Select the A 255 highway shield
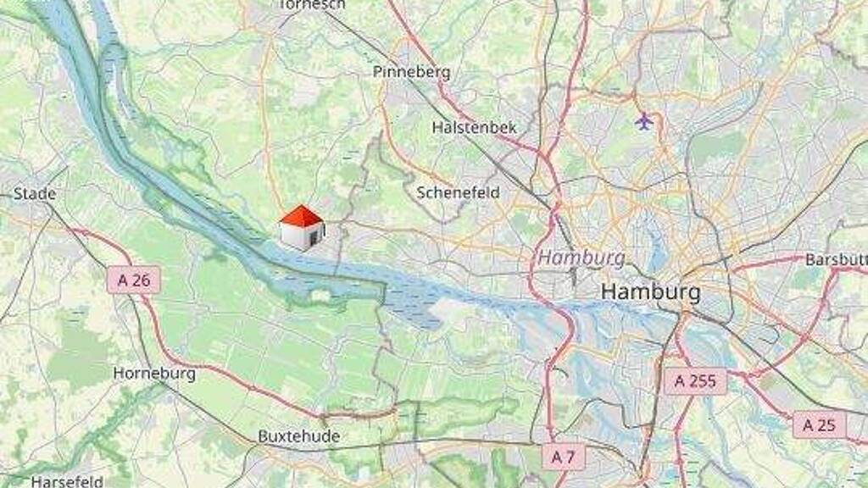868x488 pixels. (x=695, y=380)
